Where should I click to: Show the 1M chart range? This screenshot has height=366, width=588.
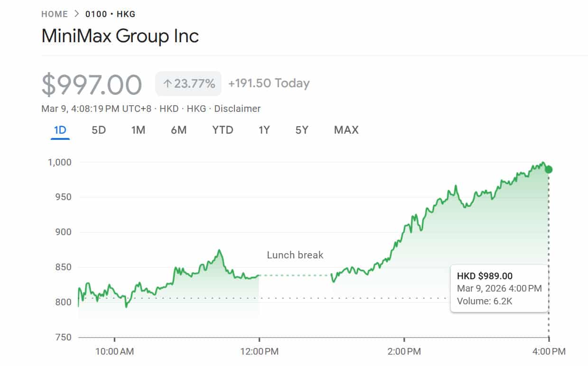138,130
